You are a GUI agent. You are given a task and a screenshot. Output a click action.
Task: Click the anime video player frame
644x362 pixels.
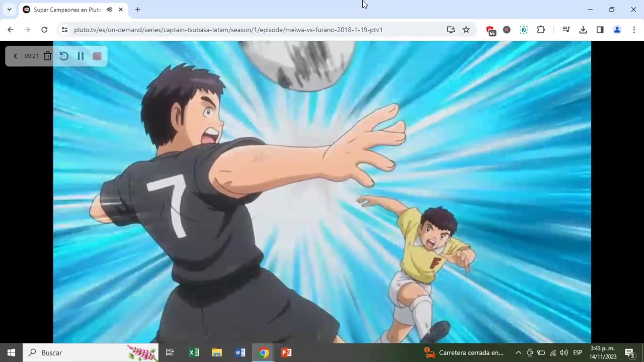(322, 192)
